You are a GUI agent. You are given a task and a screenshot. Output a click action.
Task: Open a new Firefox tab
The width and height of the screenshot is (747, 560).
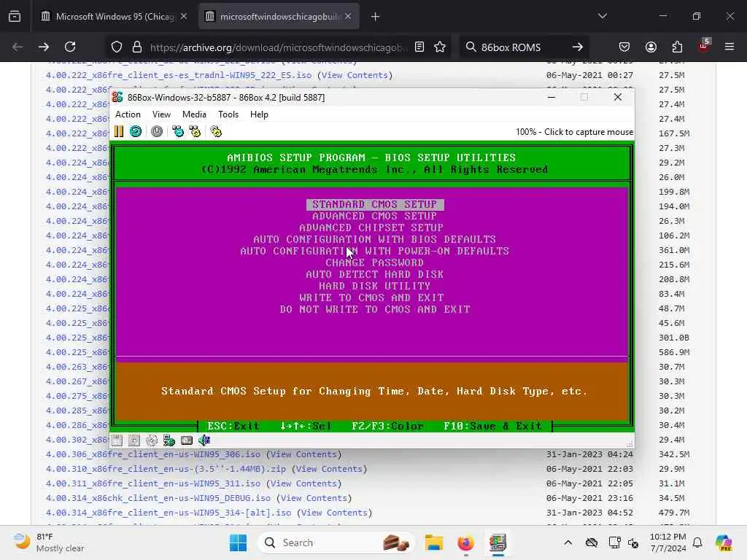pyautogui.click(x=376, y=17)
